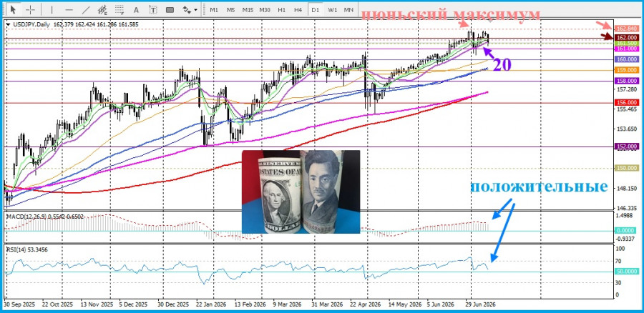The image size is (644, 313).
Task: Choose the vertical line drawing tool
Action: (x=52, y=9)
